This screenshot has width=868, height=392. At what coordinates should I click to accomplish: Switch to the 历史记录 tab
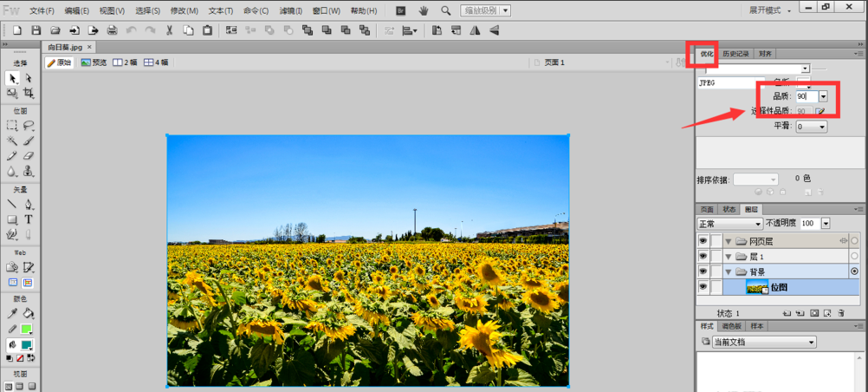pos(736,54)
